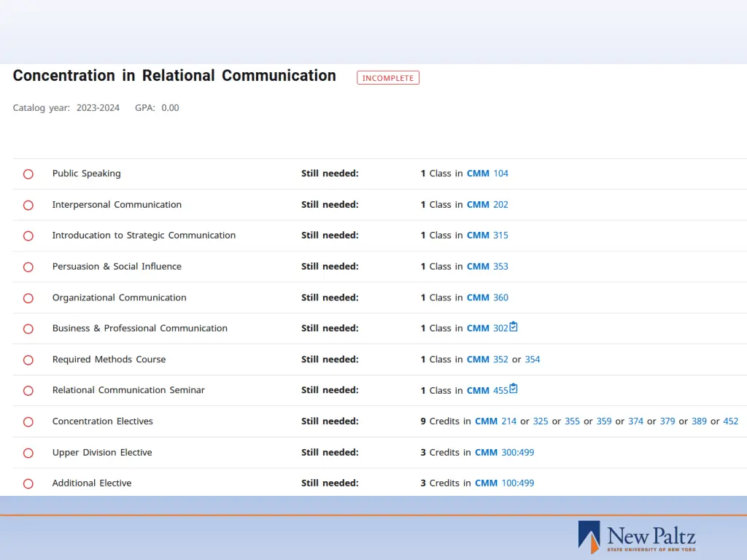Click the Public Speaking requirement label
The width and height of the screenshot is (747, 560).
pos(86,174)
